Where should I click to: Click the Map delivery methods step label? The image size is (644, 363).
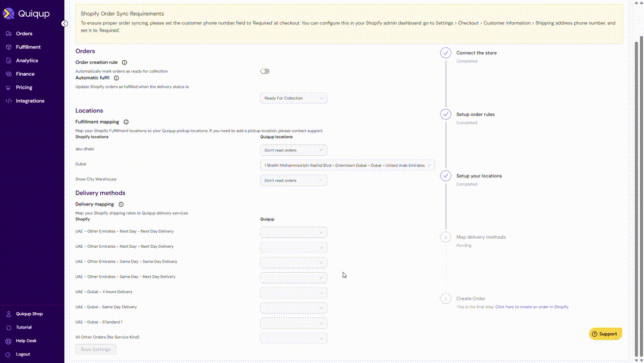click(x=481, y=237)
